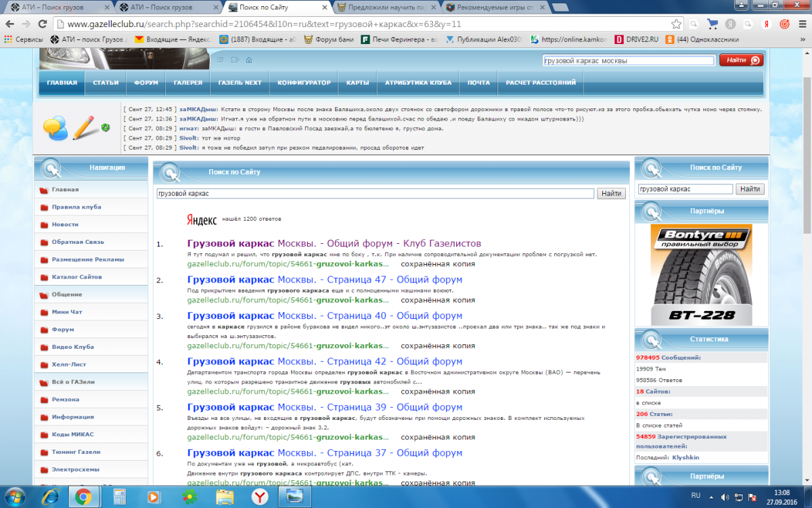Go back with the browser back arrow

(x=9, y=24)
